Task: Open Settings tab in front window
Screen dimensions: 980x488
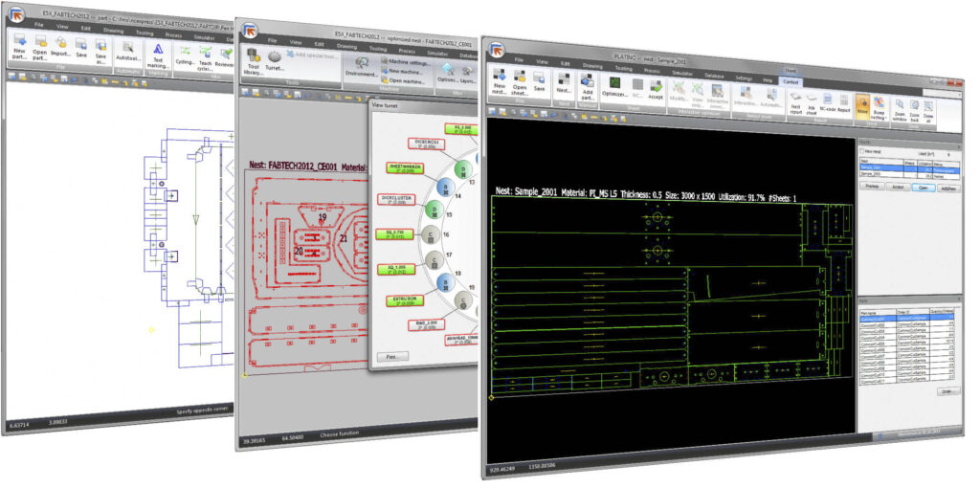Action: tap(743, 78)
